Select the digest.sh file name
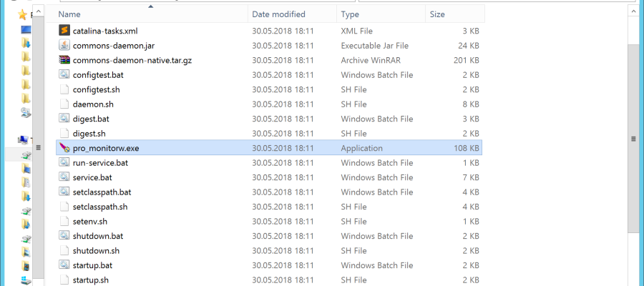 tap(89, 134)
